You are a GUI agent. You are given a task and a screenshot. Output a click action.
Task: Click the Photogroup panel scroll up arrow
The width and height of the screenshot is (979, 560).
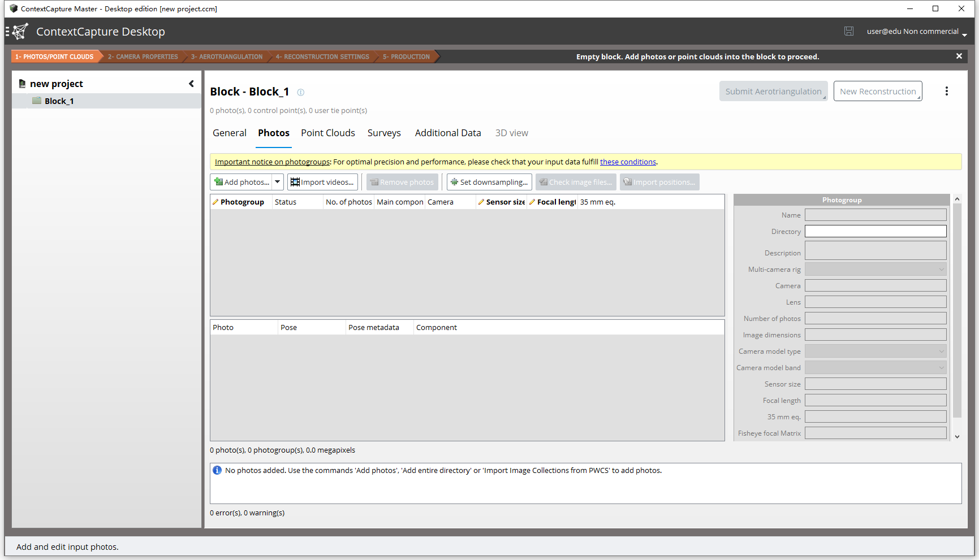957,199
